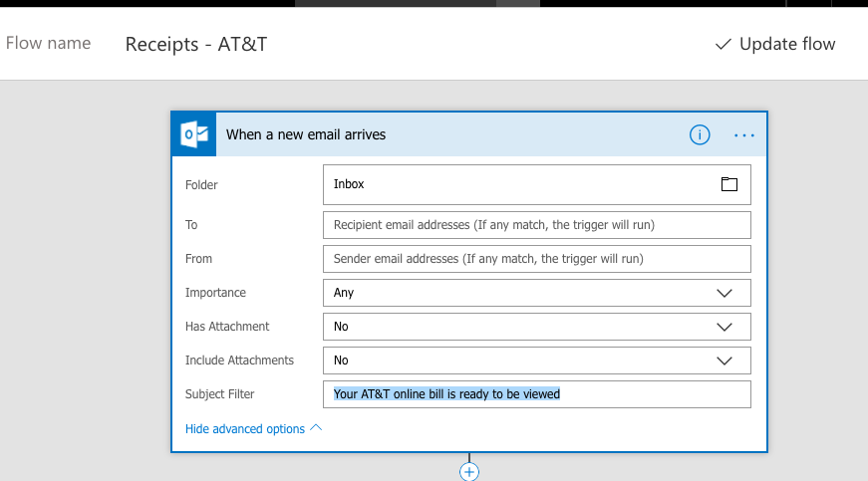Open the ellipsis menu on trigger card
The width and height of the screenshot is (868, 481).
(744, 135)
